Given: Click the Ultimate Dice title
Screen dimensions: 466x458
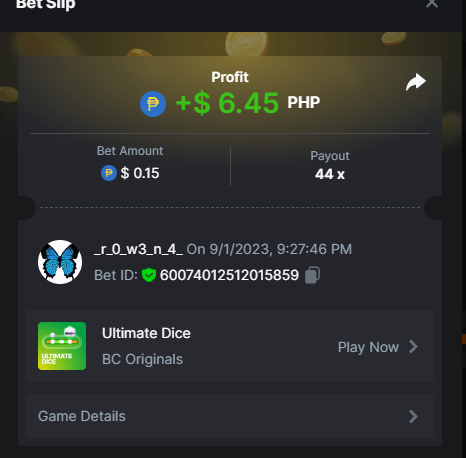Looking at the screenshot, I should pyautogui.click(x=146, y=333).
